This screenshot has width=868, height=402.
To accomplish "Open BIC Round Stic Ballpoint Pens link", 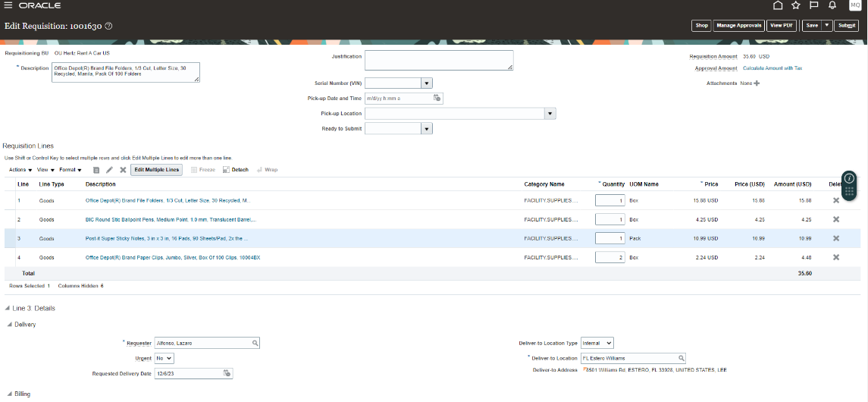I will 171,219.
